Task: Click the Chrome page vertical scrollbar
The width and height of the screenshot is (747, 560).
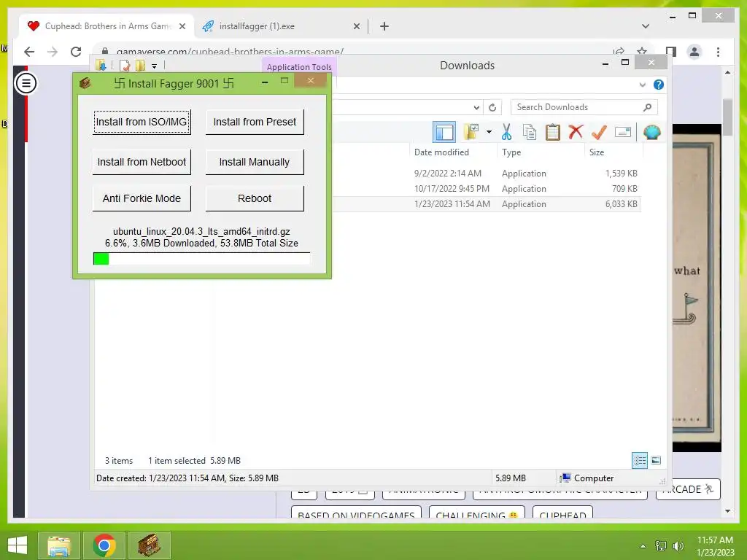Action: click(x=727, y=117)
